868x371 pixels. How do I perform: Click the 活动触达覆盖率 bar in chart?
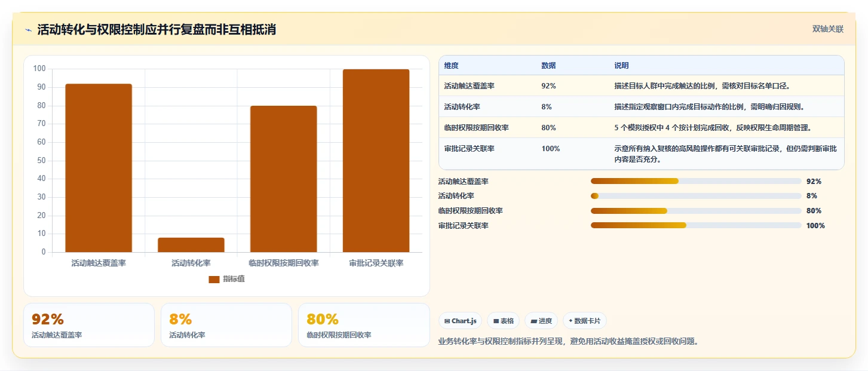(x=99, y=168)
